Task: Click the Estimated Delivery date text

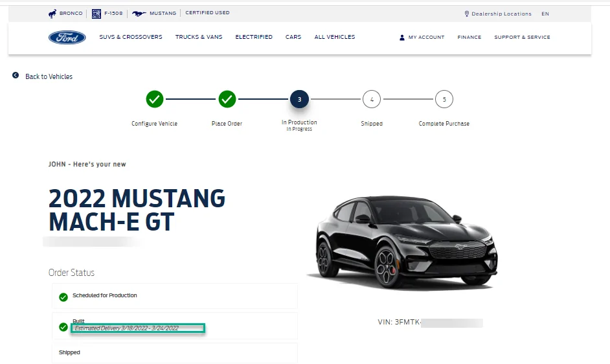Action: click(126, 328)
